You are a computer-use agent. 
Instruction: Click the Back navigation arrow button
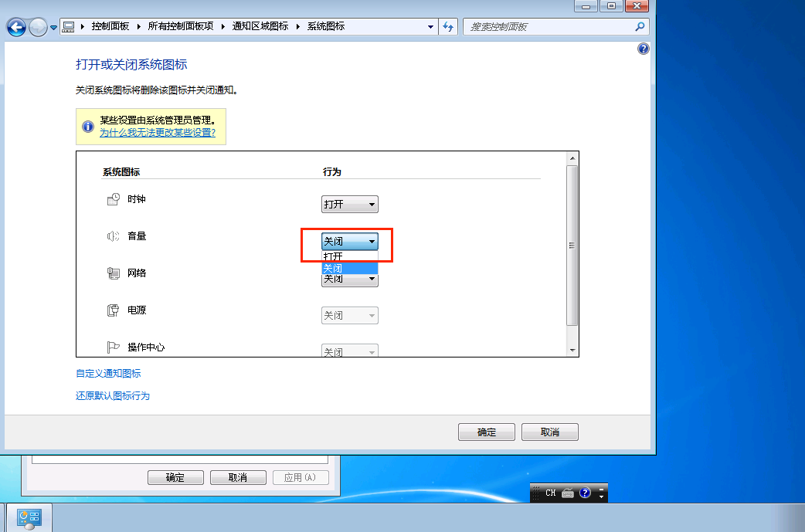[16, 27]
